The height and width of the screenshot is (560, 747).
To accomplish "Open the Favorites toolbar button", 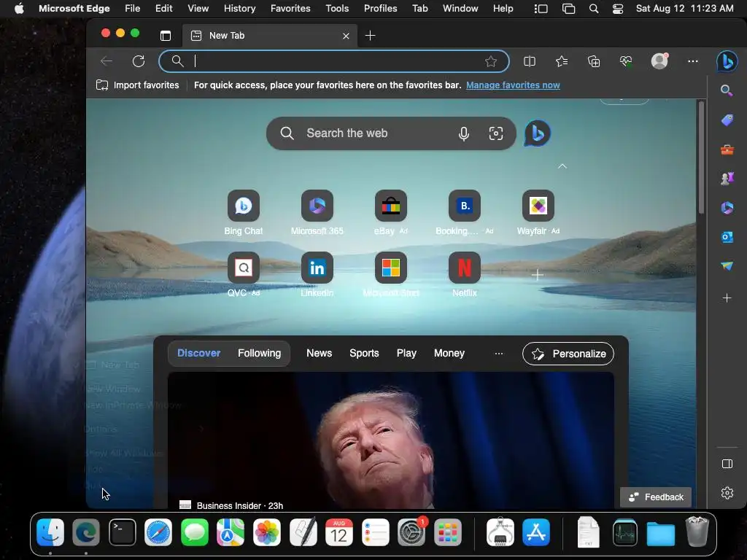I will click(562, 61).
